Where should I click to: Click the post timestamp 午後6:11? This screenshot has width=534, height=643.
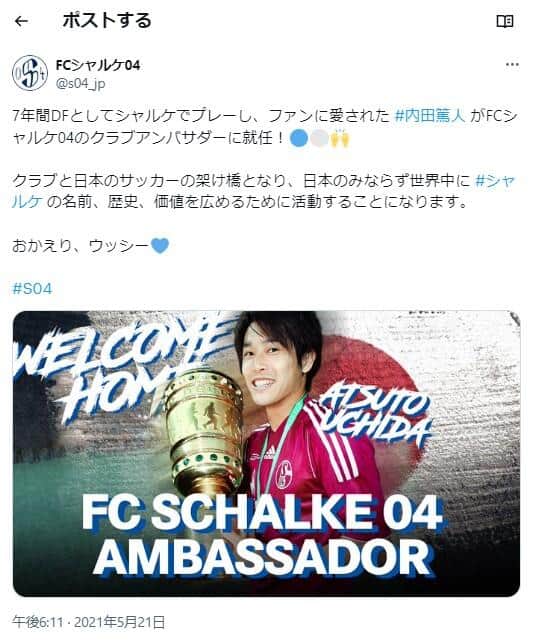[x=37, y=622]
